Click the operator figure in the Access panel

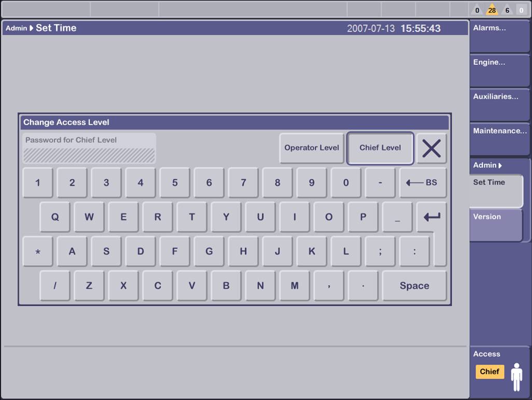[517, 376]
